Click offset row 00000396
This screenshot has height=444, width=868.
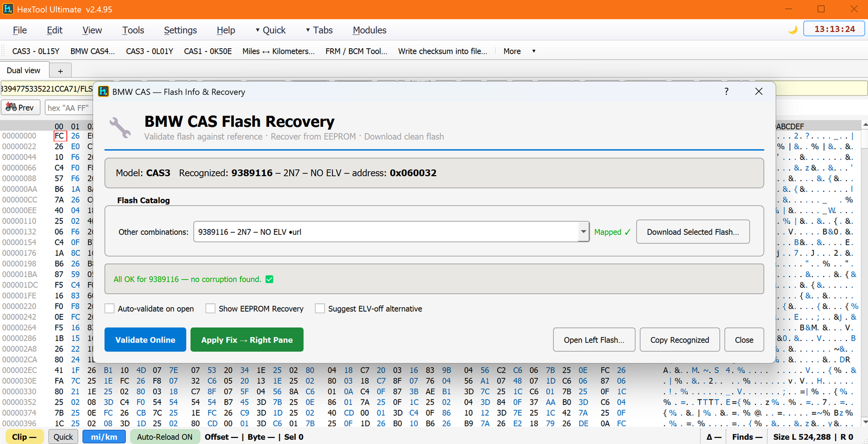pos(20,423)
